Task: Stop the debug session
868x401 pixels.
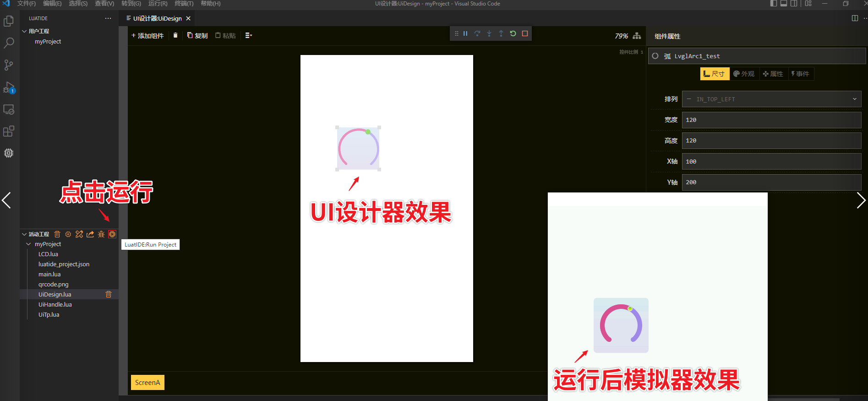Action: (x=525, y=33)
